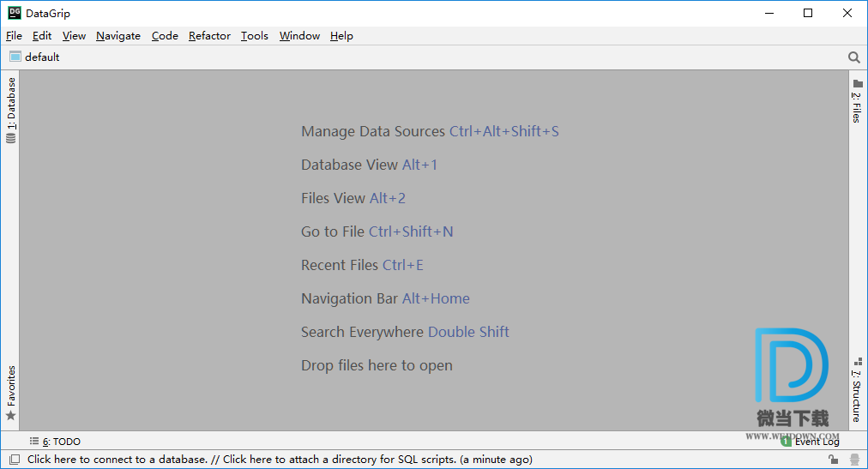Open the Tools menu
The image size is (868, 469).
pos(254,36)
